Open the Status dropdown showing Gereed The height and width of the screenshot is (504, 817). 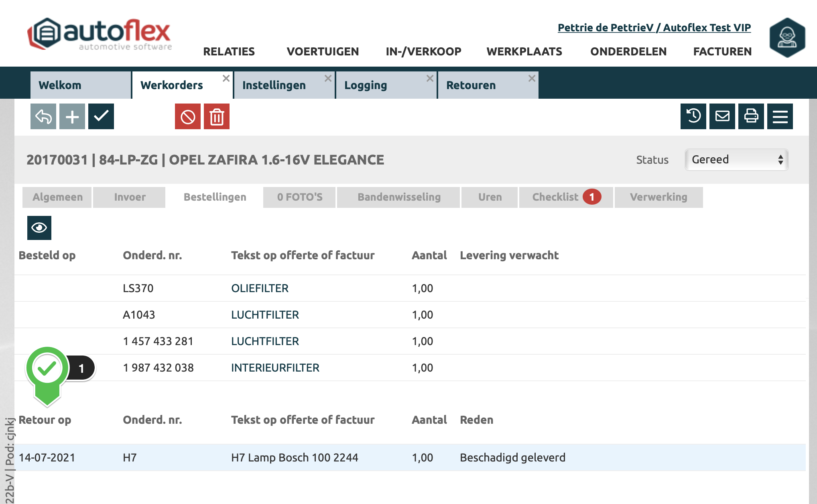click(x=737, y=160)
